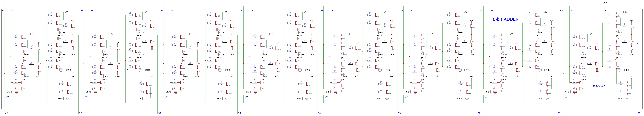The height and width of the screenshot is (116, 644).
Task: Select the A2 input label
Action: 412,11
